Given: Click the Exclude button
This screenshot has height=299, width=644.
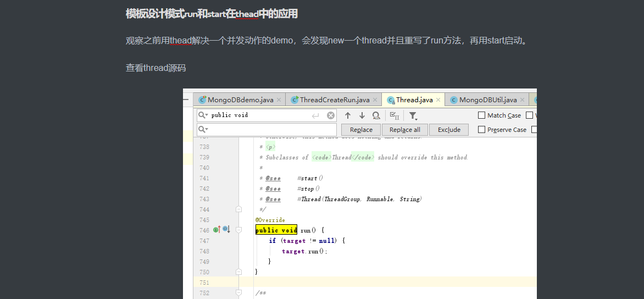Looking at the screenshot, I should pos(449,130).
